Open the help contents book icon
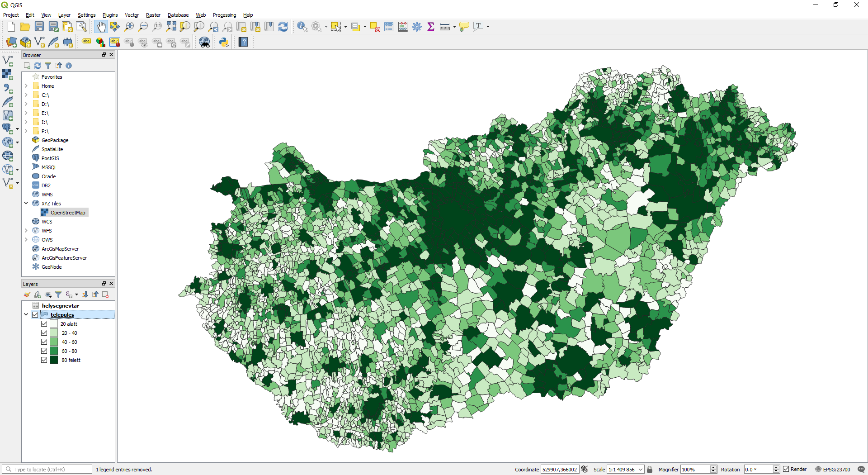 tap(243, 42)
